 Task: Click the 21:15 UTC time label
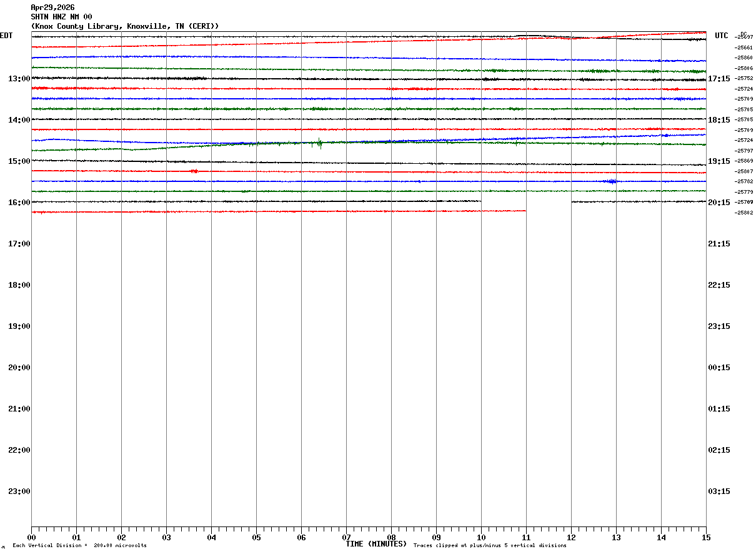tap(719, 244)
